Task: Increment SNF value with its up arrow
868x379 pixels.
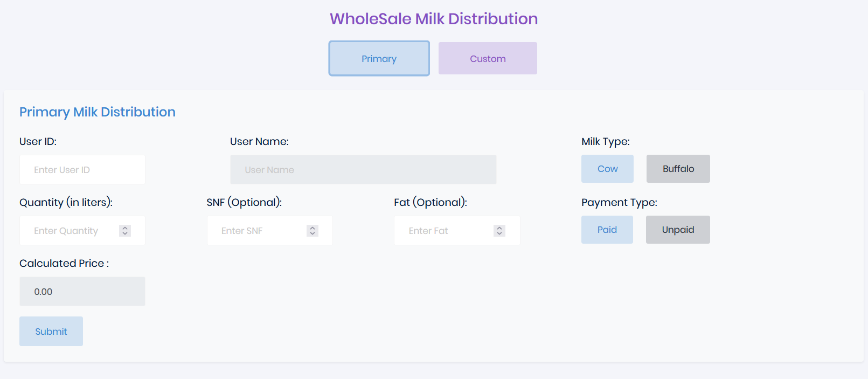Action: pyautogui.click(x=312, y=228)
